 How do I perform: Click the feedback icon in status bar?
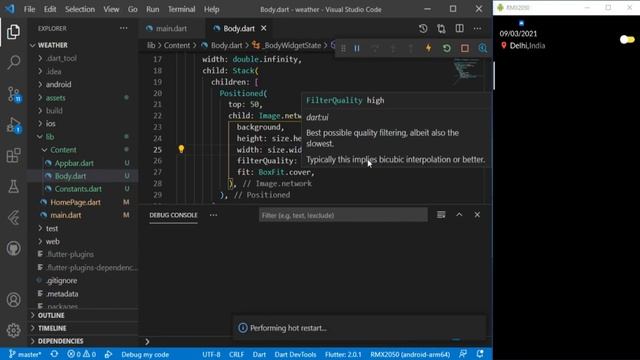click(463, 354)
